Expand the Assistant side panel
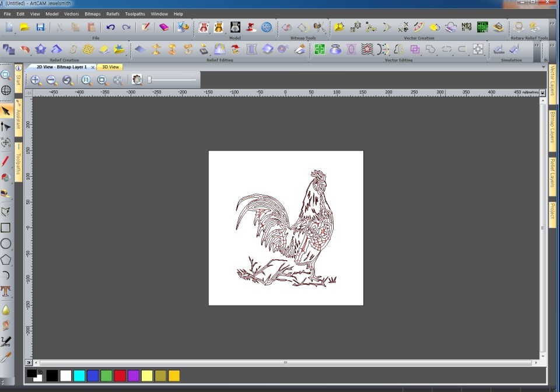The height and width of the screenshot is (392, 560). point(18,117)
